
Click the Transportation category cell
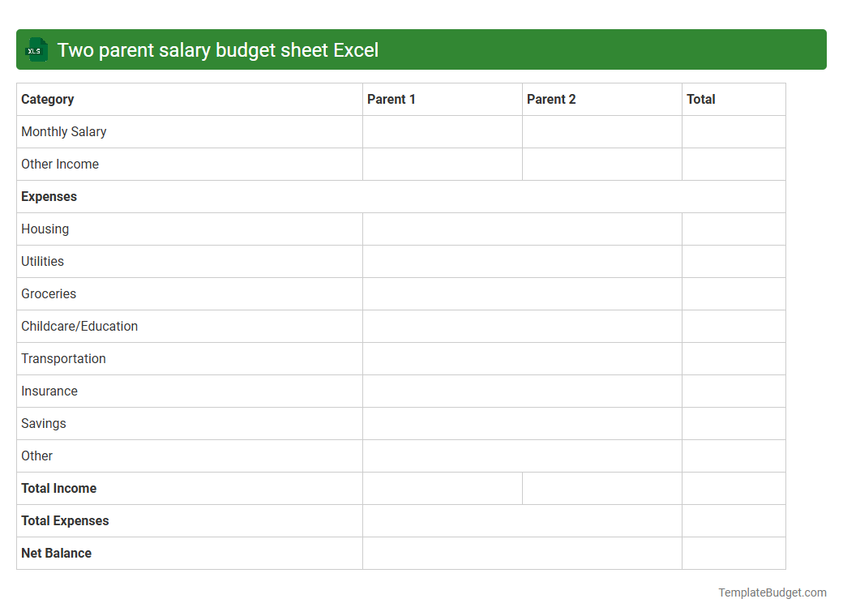tap(63, 358)
